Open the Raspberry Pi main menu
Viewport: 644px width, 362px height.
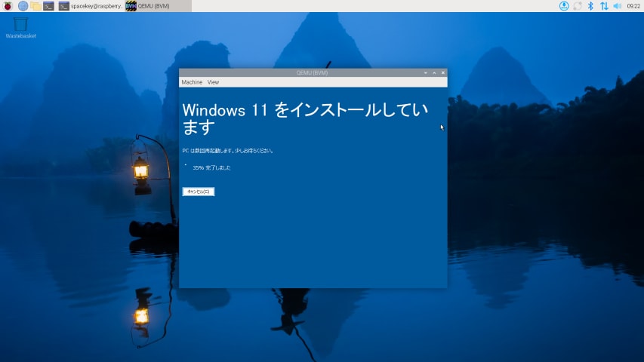click(8, 6)
